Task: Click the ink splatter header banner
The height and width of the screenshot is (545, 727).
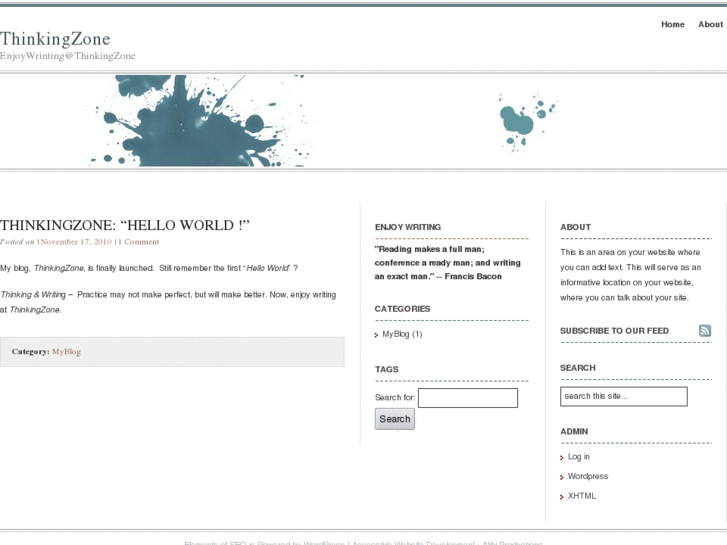Action: click(364, 121)
